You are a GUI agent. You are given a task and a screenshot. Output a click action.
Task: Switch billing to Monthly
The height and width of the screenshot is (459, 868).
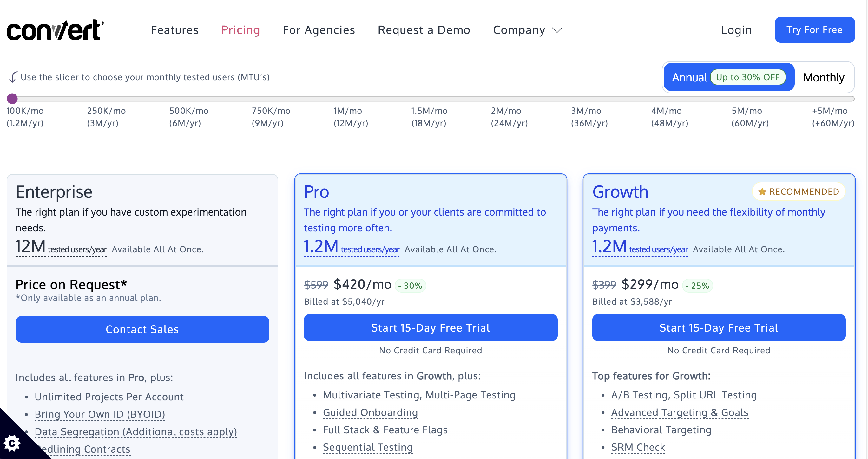[x=824, y=77]
